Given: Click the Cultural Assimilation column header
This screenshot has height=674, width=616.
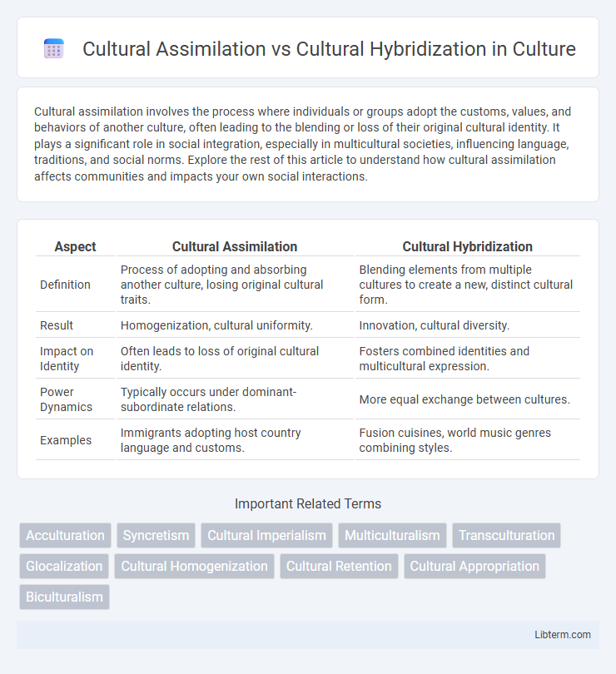Looking at the screenshot, I should pyautogui.click(x=235, y=246).
